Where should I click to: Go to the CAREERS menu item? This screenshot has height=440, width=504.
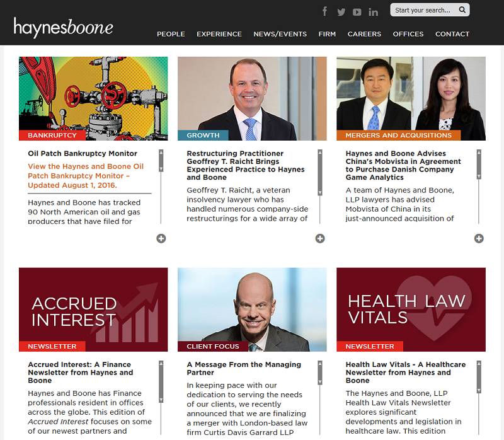click(x=364, y=34)
